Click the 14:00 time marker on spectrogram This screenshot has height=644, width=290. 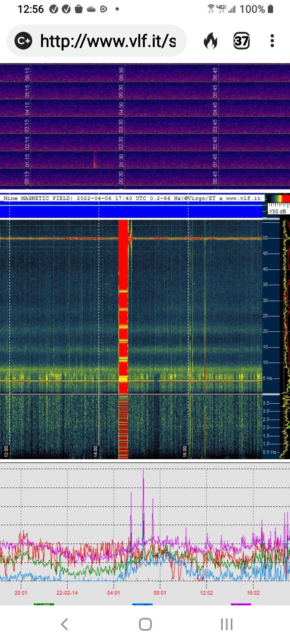(x=95, y=450)
